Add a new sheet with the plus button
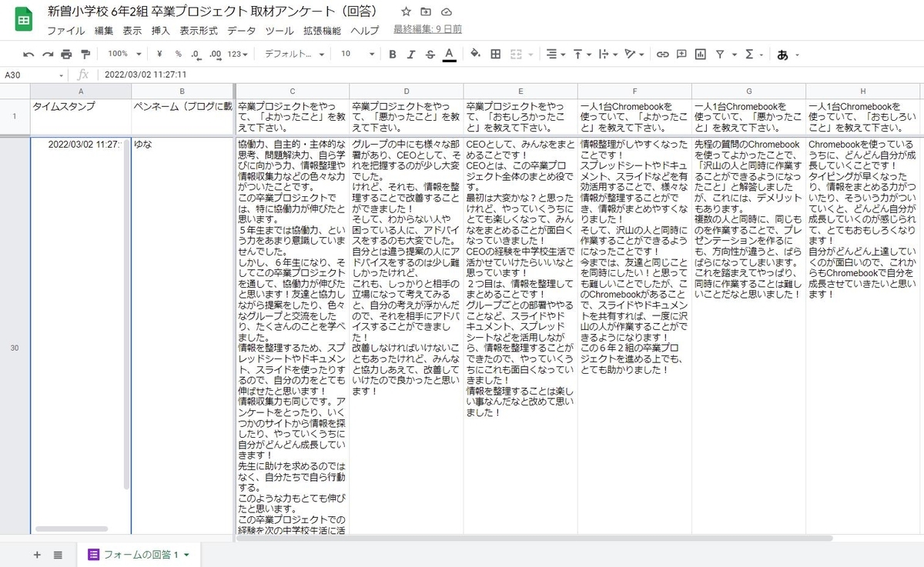Screen dimensions: 924x567 coord(36,553)
